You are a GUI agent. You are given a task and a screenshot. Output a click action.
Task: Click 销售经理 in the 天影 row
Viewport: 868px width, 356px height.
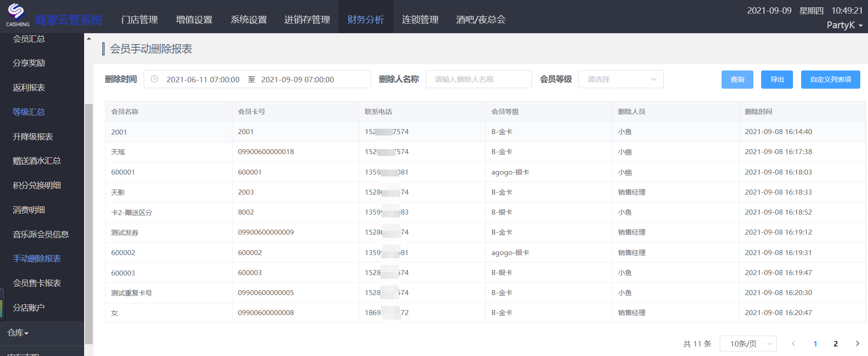click(x=632, y=192)
